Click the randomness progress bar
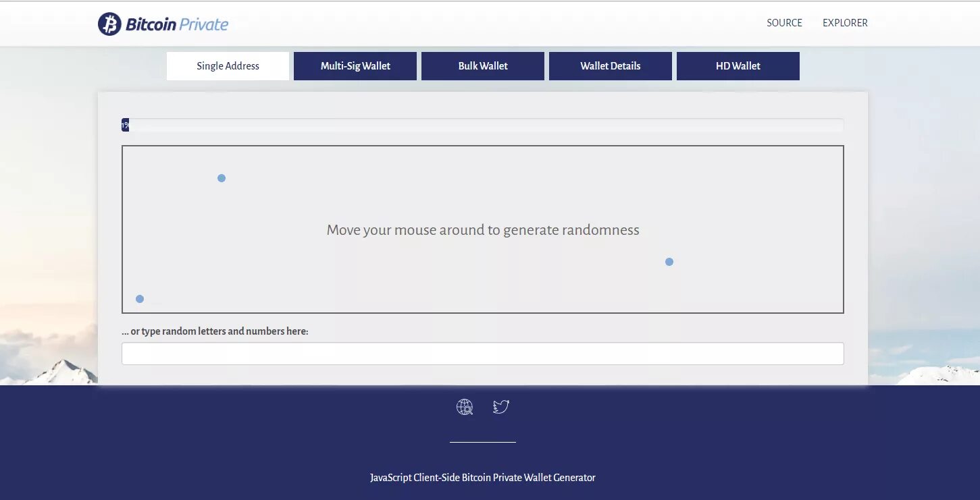Viewport: 980px width, 500px height. [x=483, y=126]
